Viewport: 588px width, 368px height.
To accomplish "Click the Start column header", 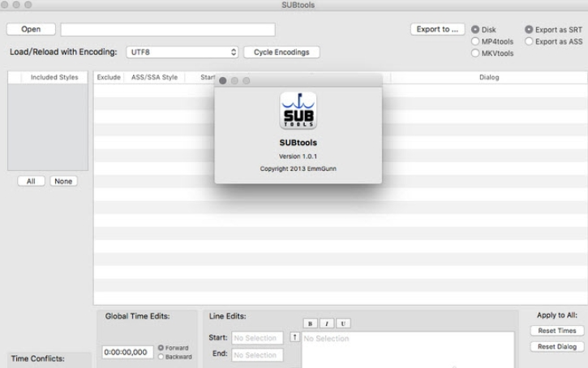I will click(x=208, y=77).
